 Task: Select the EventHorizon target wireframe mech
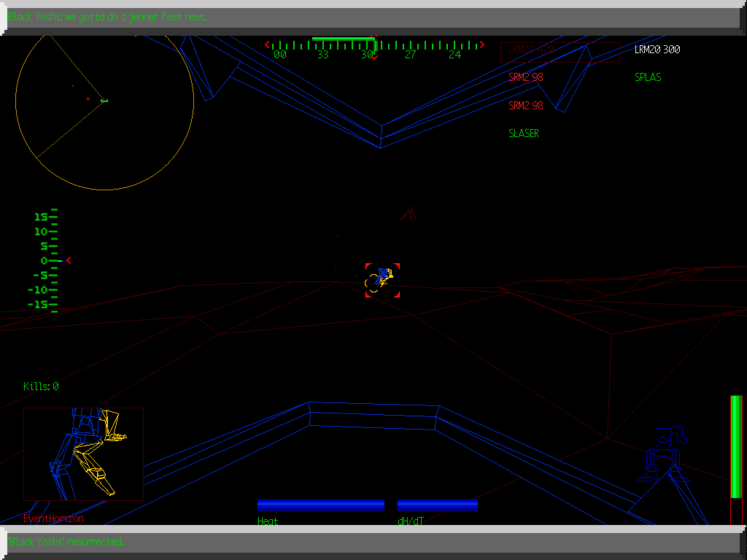(84, 452)
